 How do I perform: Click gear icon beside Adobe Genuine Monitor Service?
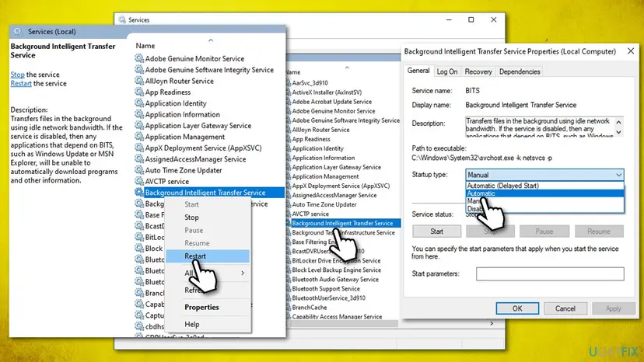tap(139, 58)
